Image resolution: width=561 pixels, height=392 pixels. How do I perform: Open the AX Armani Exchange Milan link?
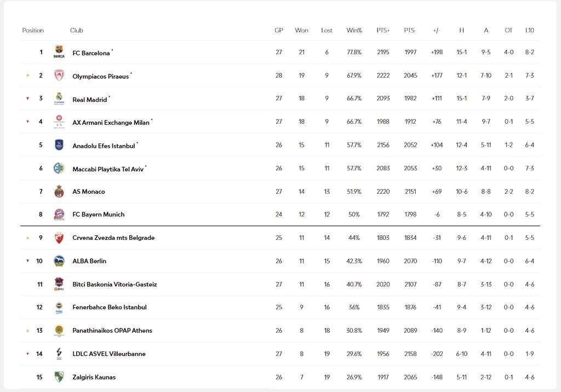[111, 122]
